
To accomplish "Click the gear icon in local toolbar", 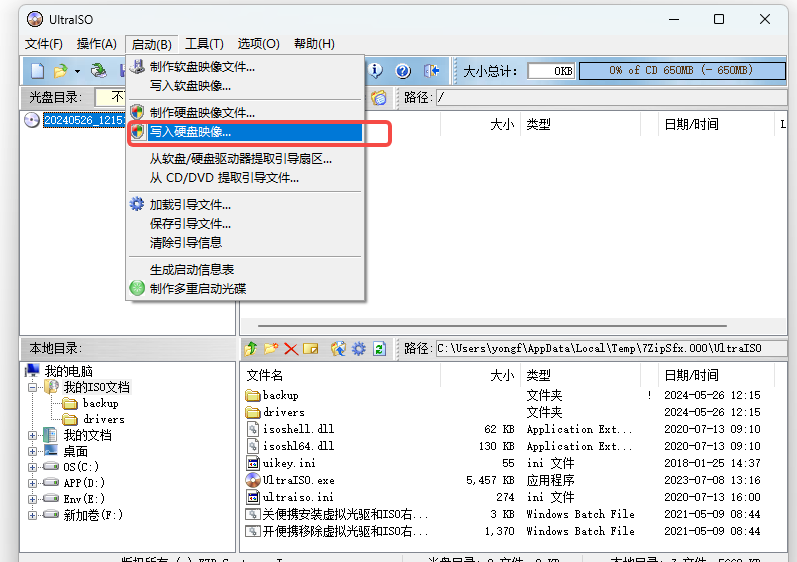I will (358, 349).
